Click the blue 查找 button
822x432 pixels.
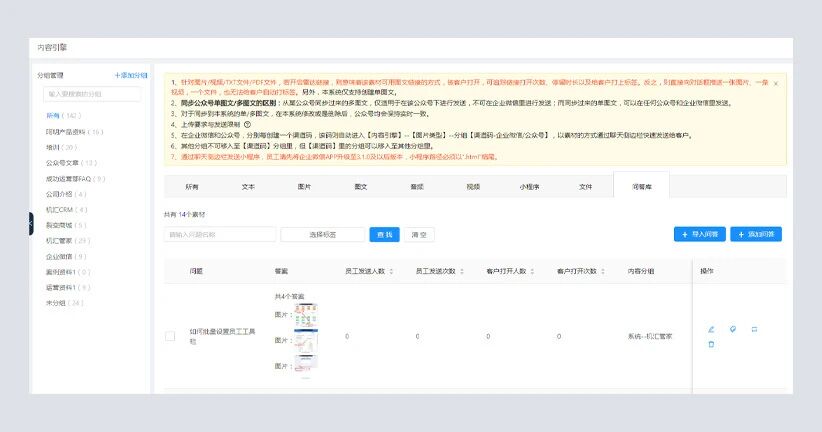point(383,234)
